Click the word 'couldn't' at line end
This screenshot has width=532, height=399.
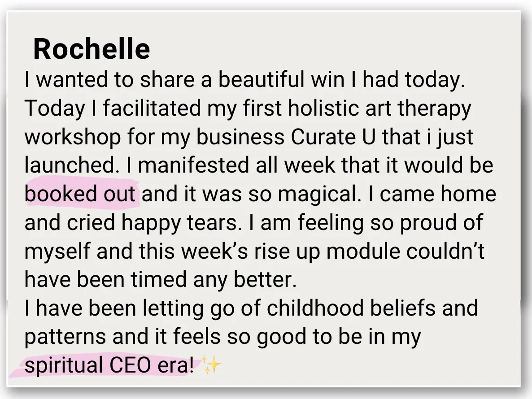point(445,251)
